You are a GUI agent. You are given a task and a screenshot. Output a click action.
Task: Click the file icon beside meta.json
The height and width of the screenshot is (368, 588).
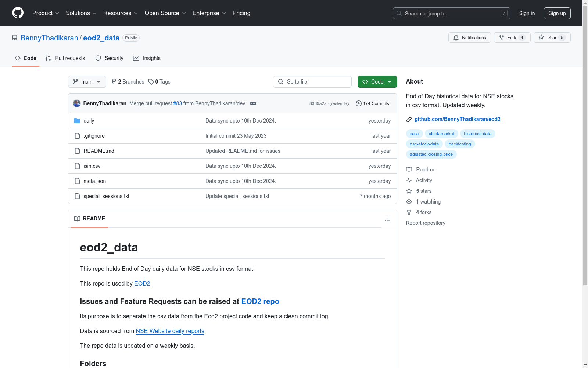point(77,181)
